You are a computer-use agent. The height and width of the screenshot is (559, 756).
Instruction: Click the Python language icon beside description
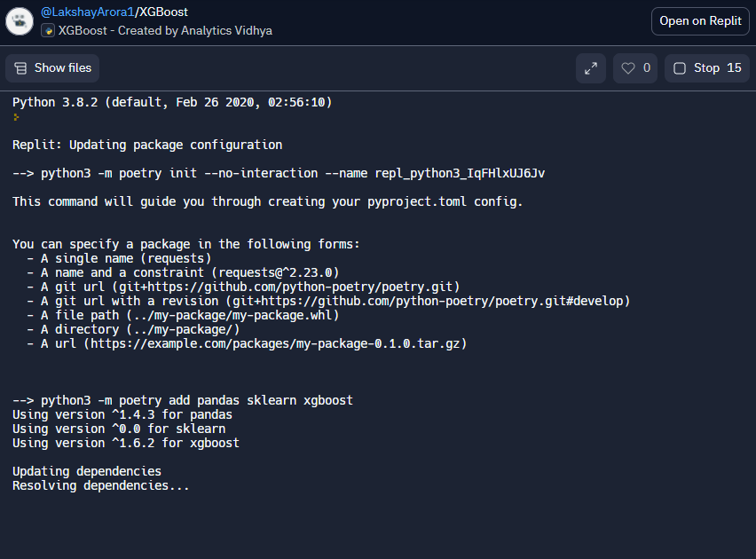[48, 31]
